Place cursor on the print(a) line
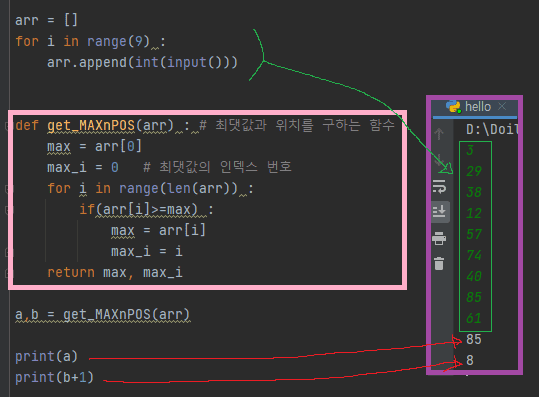The height and width of the screenshot is (397, 539). coord(46,357)
